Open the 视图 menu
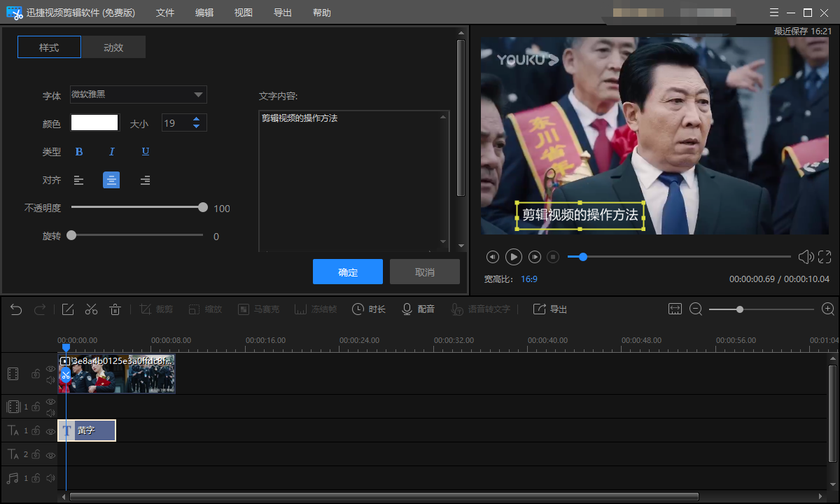 243,12
